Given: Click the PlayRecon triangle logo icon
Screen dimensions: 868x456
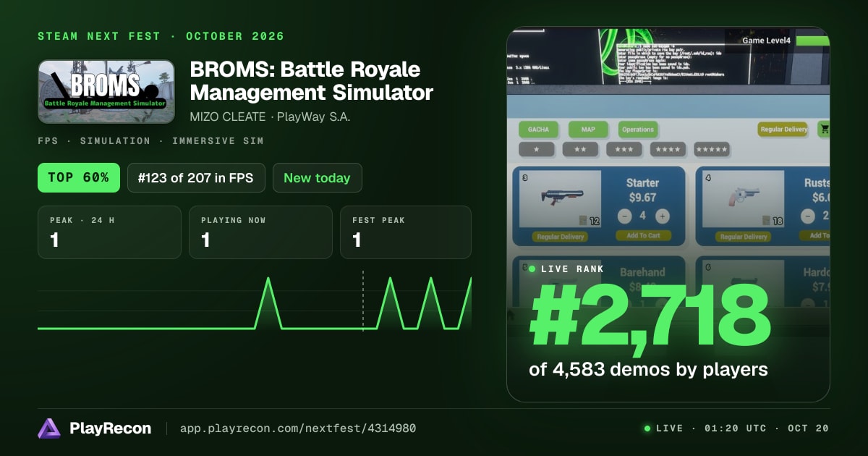Looking at the screenshot, I should tap(49, 428).
